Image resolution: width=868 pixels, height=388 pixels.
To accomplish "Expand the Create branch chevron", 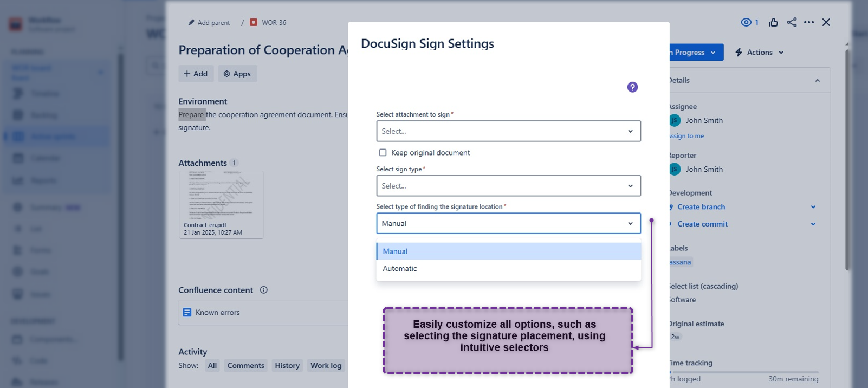I will (813, 207).
